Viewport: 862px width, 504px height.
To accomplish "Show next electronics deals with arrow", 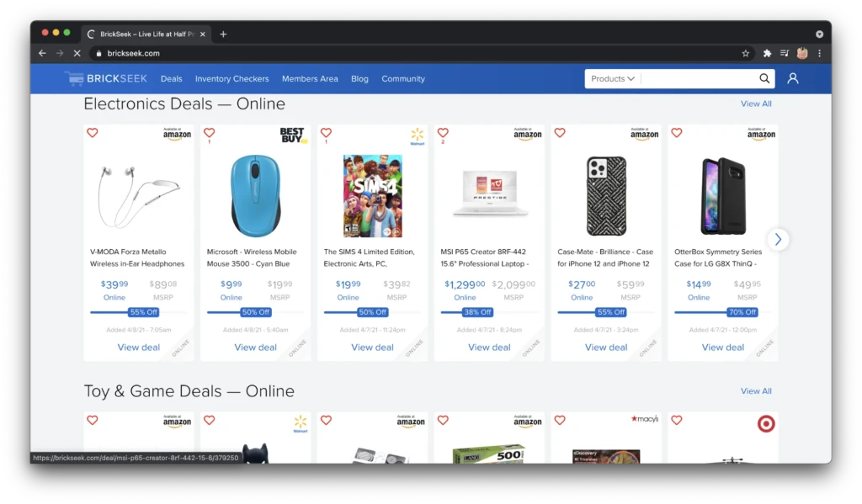I will click(x=778, y=239).
